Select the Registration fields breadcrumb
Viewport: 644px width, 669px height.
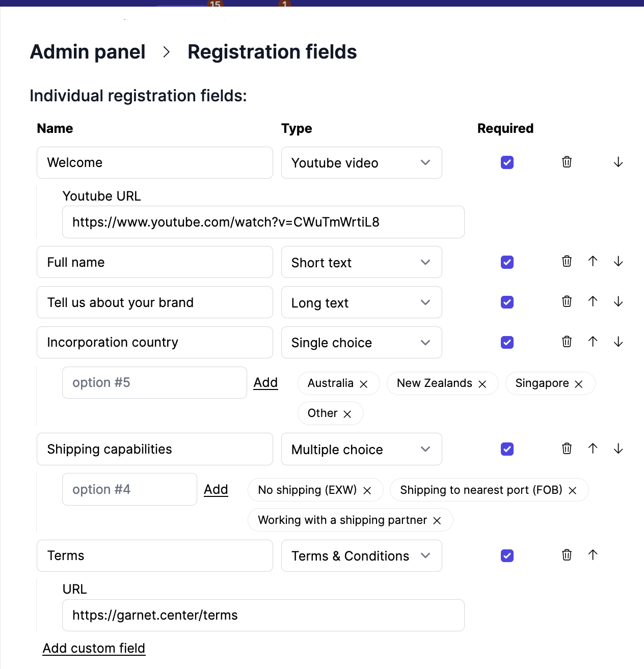click(272, 51)
